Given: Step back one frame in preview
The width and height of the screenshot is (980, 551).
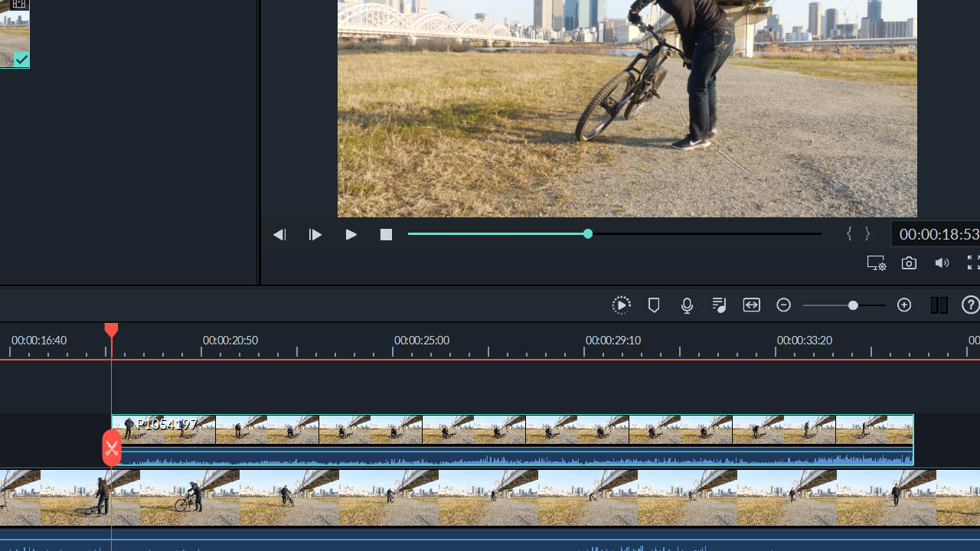Looking at the screenshot, I should (x=279, y=235).
